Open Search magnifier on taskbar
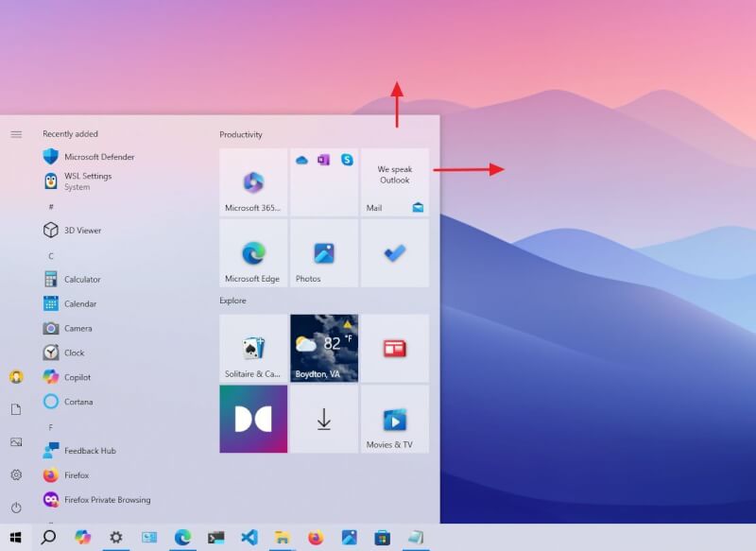The width and height of the screenshot is (756, 551). [48, 537]
